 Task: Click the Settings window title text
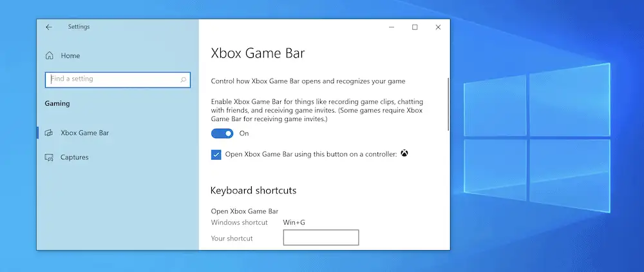[x=79, y=26]
